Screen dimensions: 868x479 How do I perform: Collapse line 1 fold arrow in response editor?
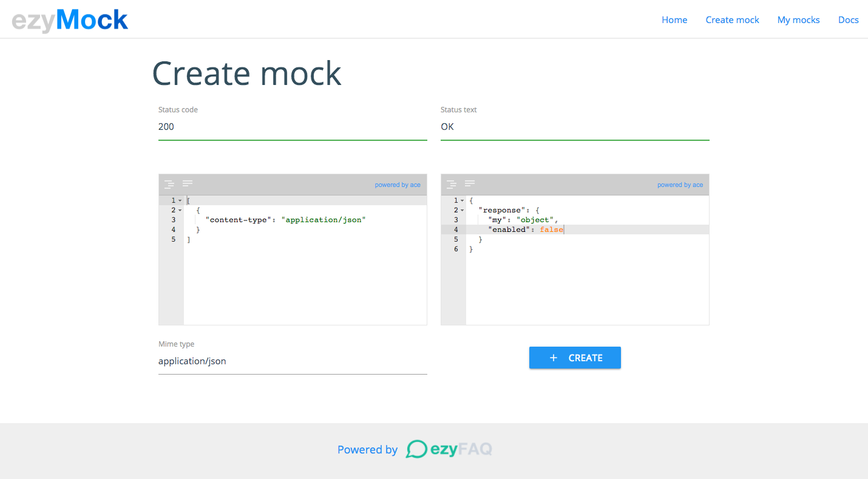pos(463,200)
